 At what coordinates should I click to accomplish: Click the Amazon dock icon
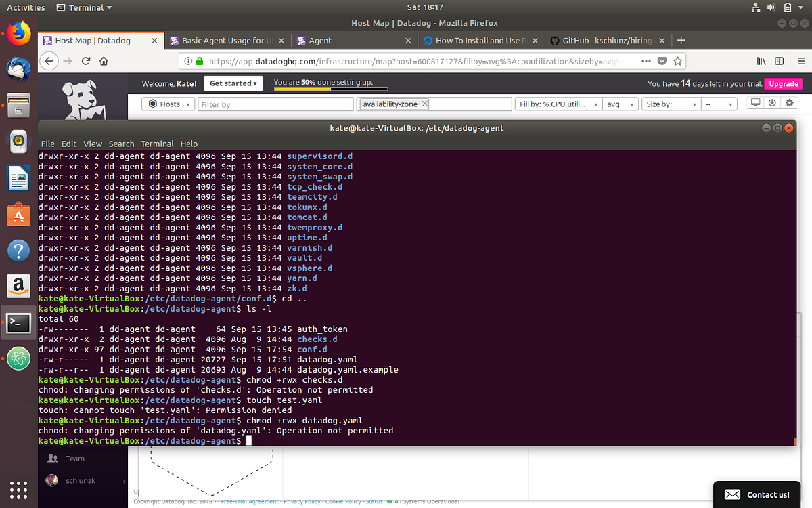point(19,287)
